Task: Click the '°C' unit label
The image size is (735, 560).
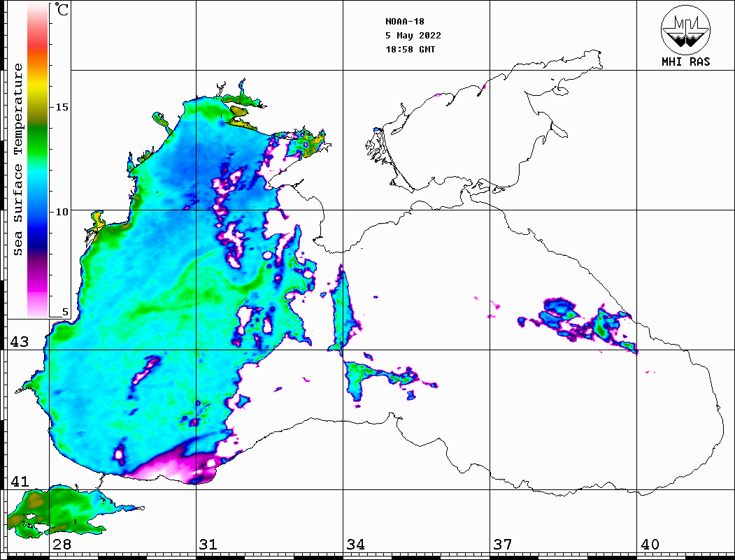Action: pyautogui.click(x=62, y=9)
